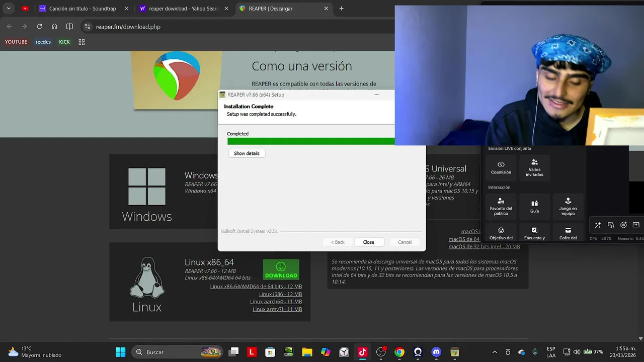This screenshot has height=362, width=644.
Task: Open the reedes bookmark
Action: click(43, 42)
